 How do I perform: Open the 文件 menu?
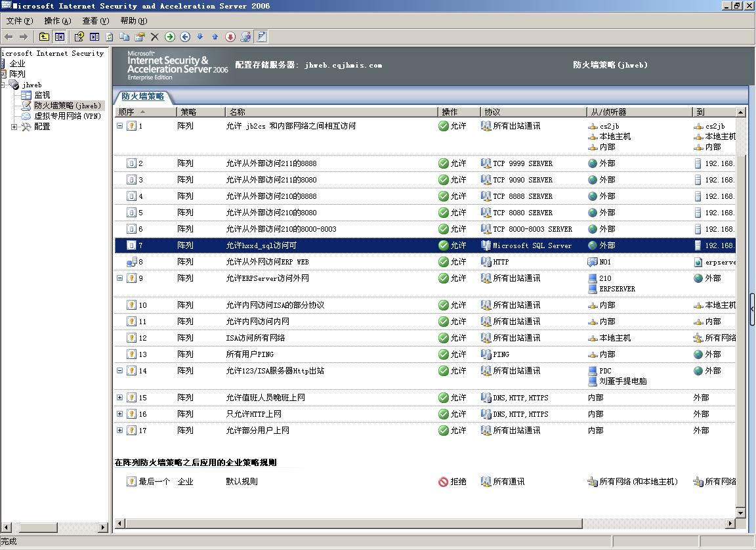point(19,21)
